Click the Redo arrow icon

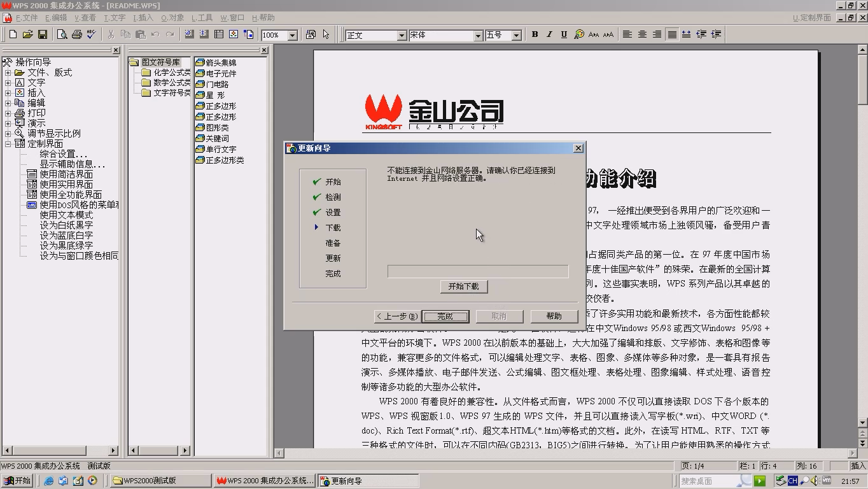169,34
